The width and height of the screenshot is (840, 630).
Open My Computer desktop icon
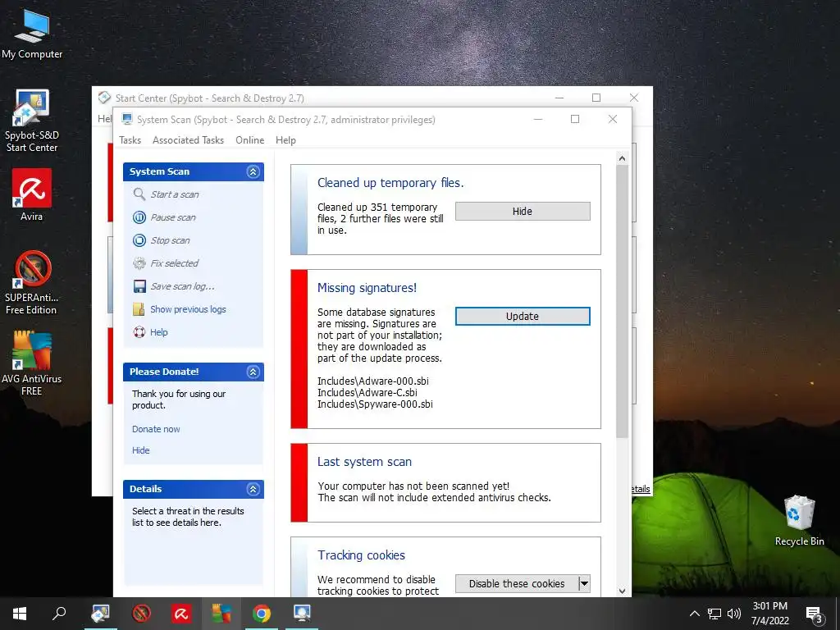[x=32, y=33]
